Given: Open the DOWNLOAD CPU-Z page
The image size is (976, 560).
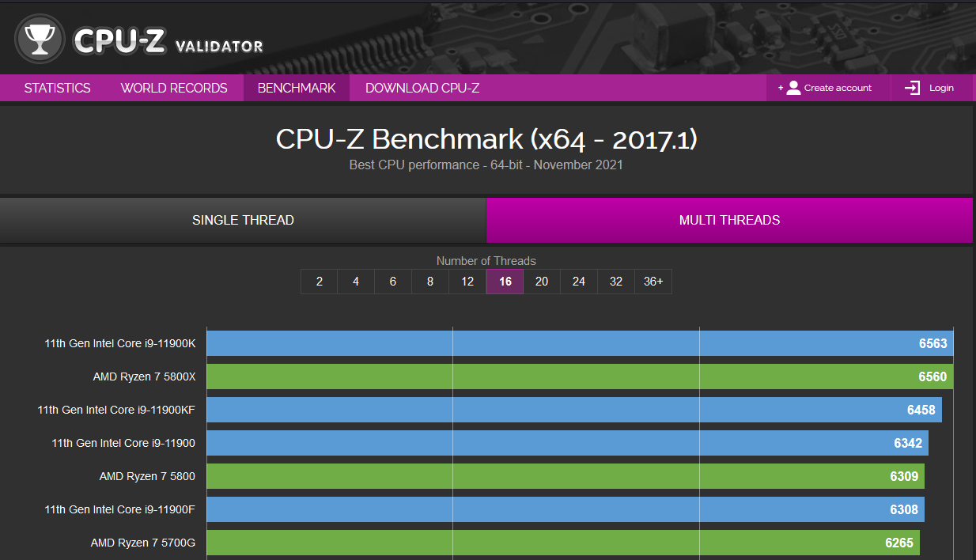Looking at the screenshot, I should (422, 87).
